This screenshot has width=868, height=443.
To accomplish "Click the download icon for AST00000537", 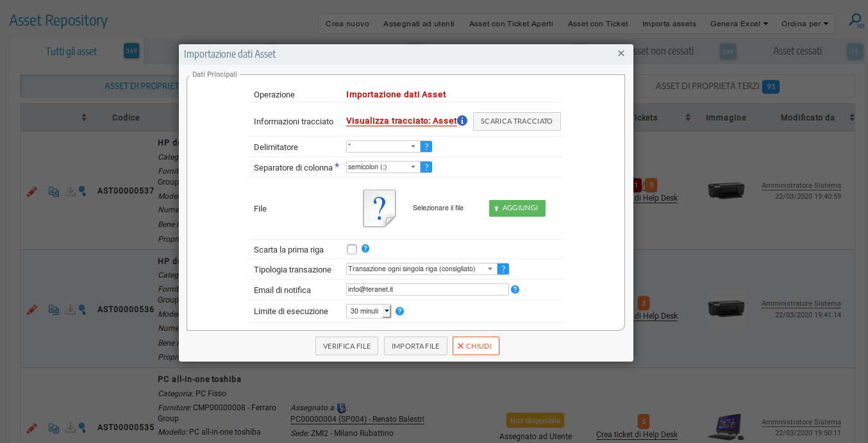I will pos(71,192).
